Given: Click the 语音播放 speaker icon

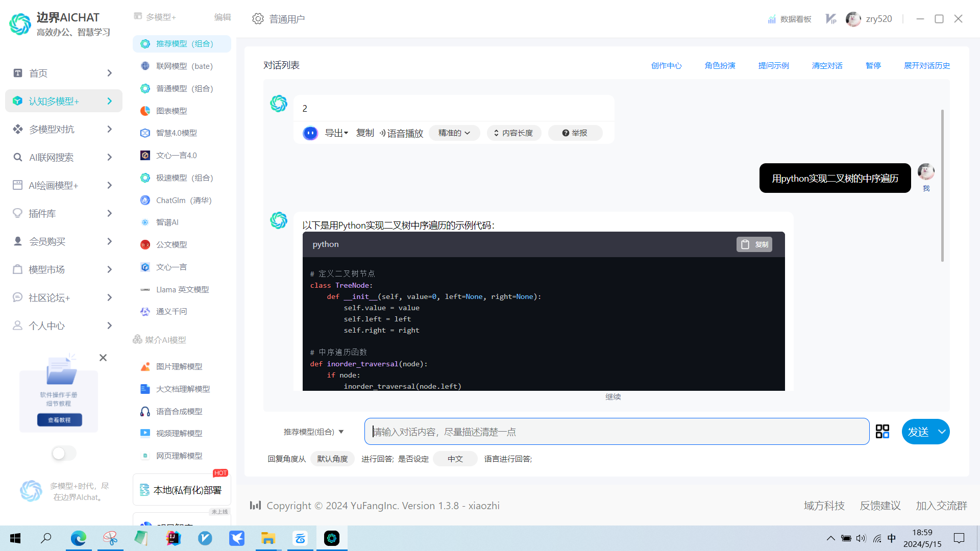Looking at the screenshot, I should (382, 133).
